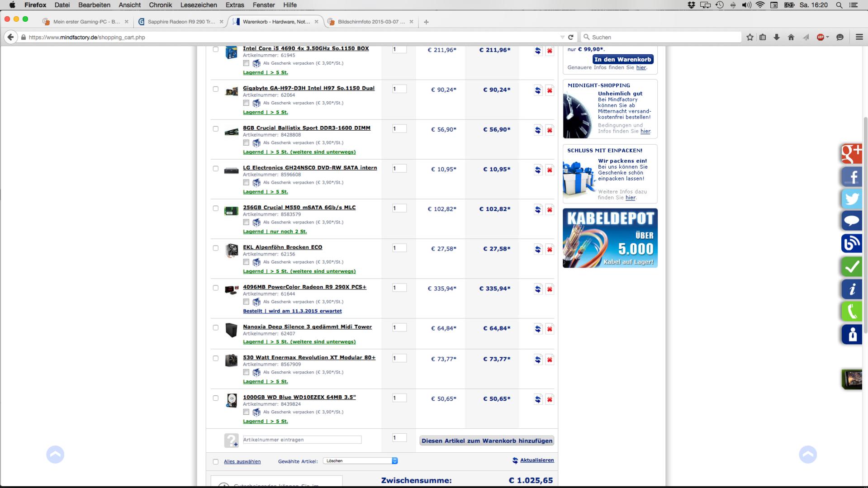Open the speech bubble chat side button
The width and height of the screenshot is (868, 488).
pyautogui.click(x=852, y=221)
